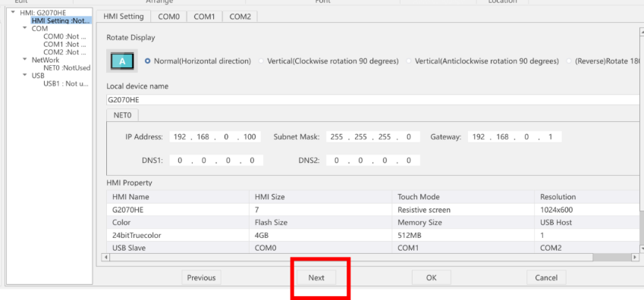Click horizontal scrollbar right arrow
This screenshot has width=644, height=300.
(635, 258)
